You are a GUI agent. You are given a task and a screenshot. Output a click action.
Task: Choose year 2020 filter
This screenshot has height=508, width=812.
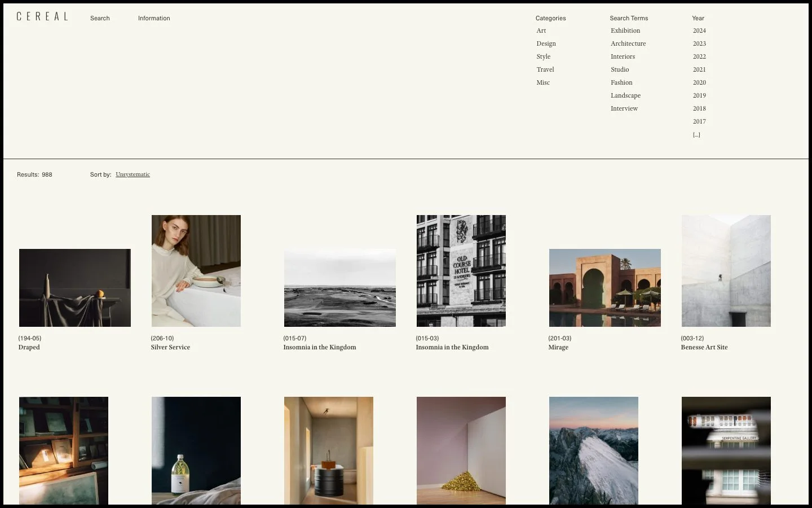pos(699,82)
